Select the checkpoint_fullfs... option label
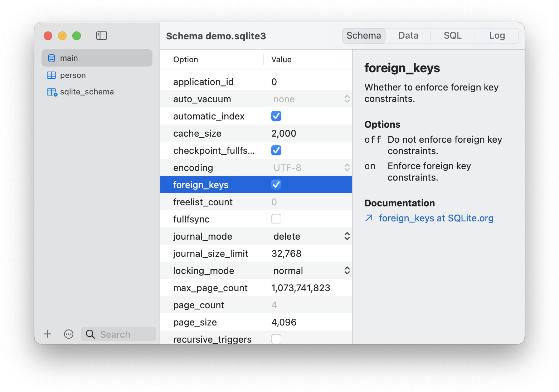The height and width of the screenshot is (392, 559). [x=214, y=151]
